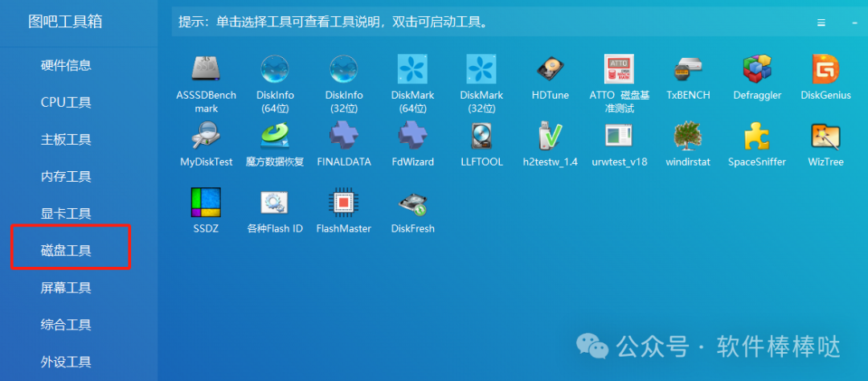
Task: Select the WizTree icon
Action: 825,136
